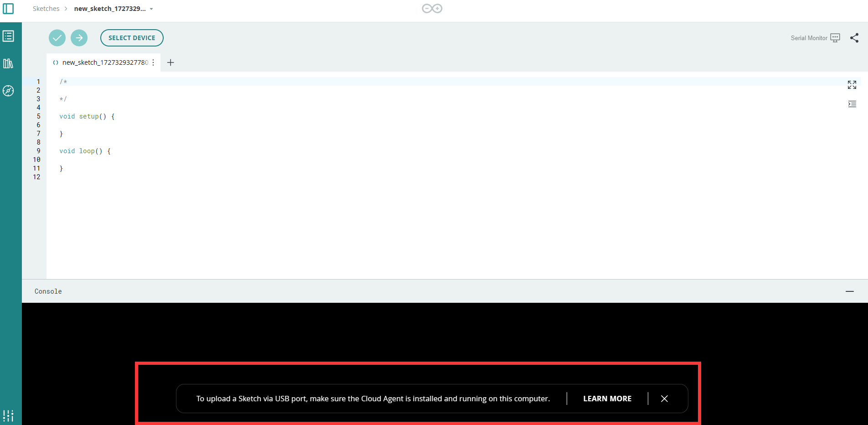Click the Arduino logo in header
Viewport: 868px width, 425px height.
click(432, 8)
